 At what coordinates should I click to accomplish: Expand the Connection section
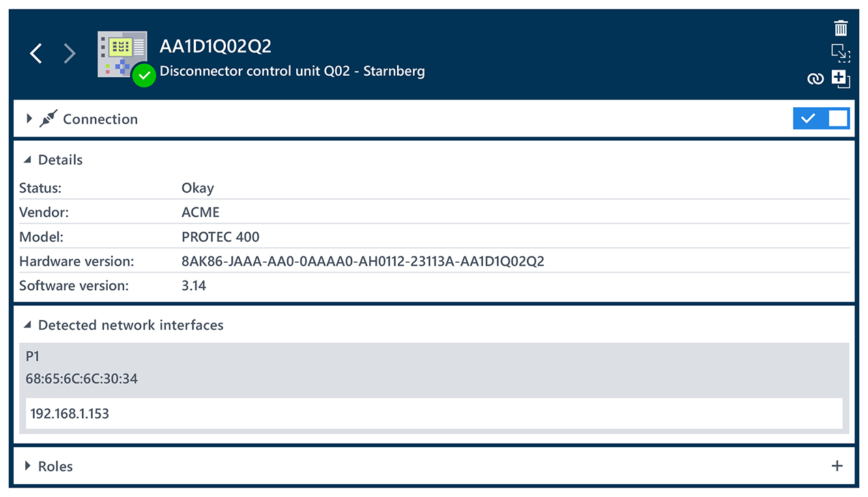[29, 119]
